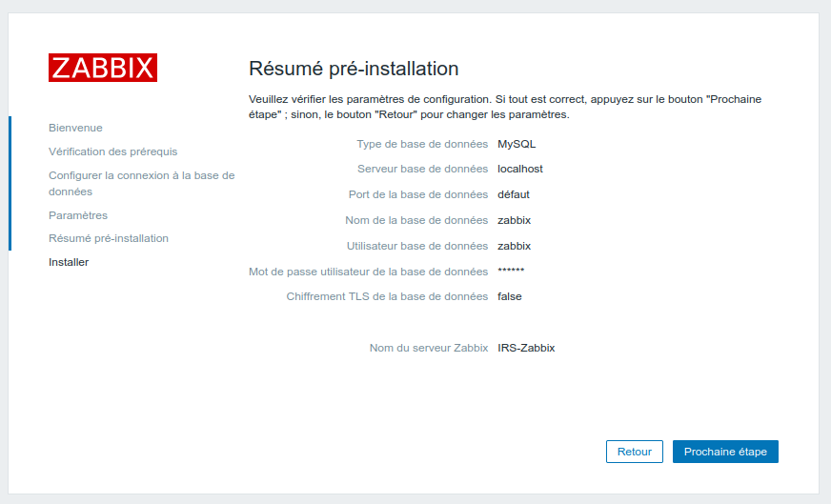Click Mot de passe utilisateur label
This screenshot has width=831, height=504.
click(369, 272)
